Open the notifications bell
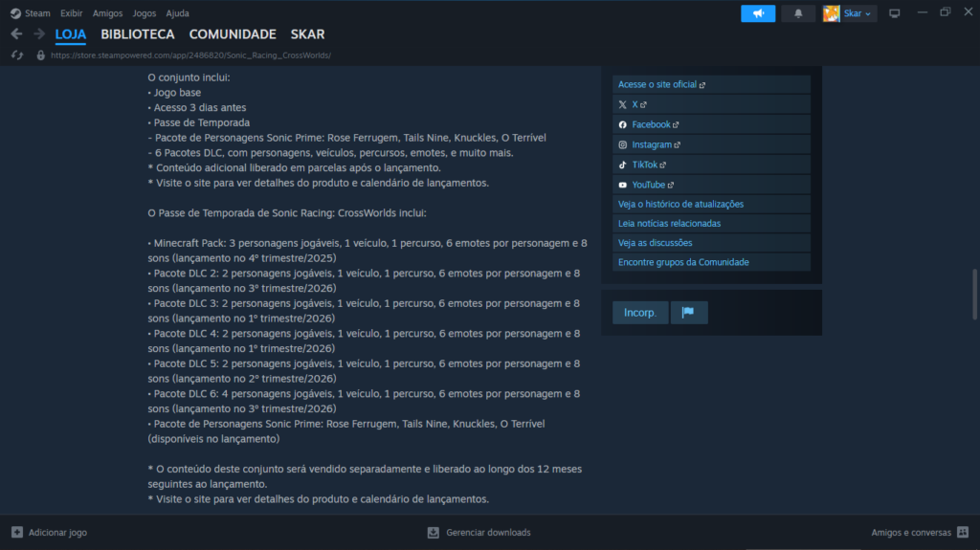This screenshot has width=980, height=550. [x=798, y=13]
